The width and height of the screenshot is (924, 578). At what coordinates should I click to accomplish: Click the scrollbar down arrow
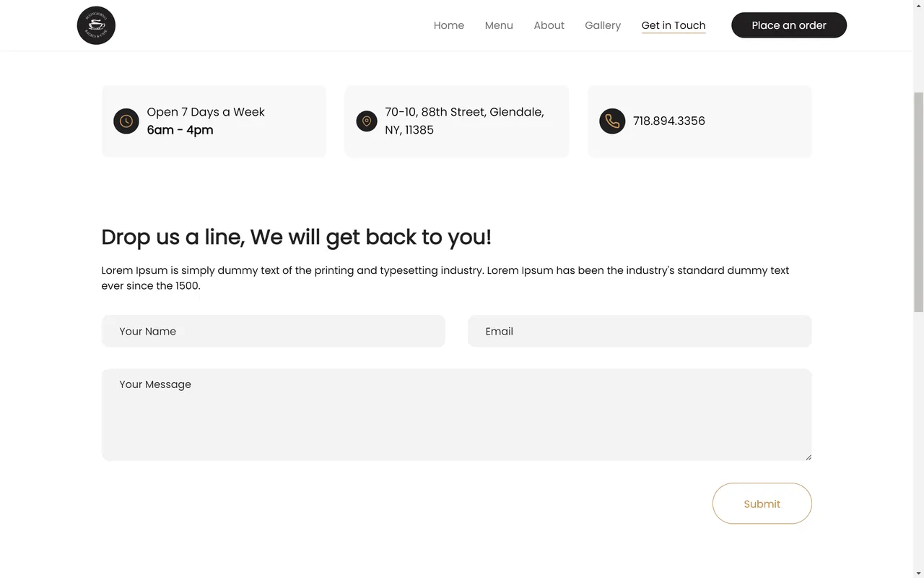click(x=918, y=573)
